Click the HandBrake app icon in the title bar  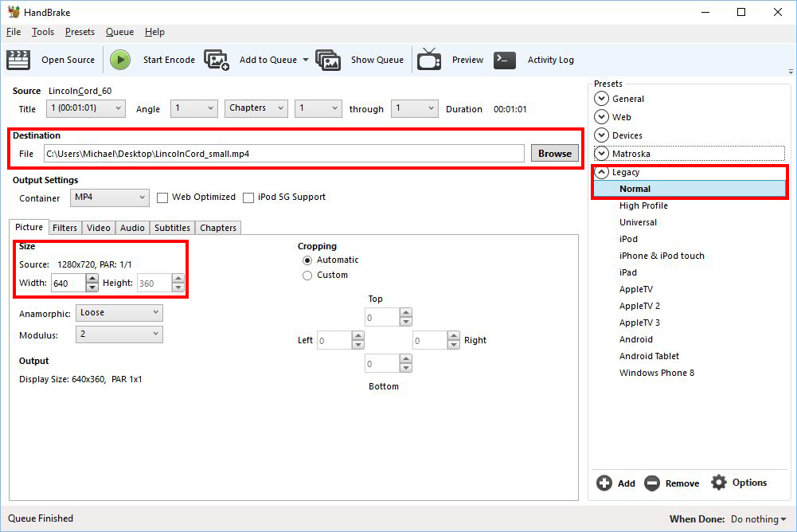[14, 12]
